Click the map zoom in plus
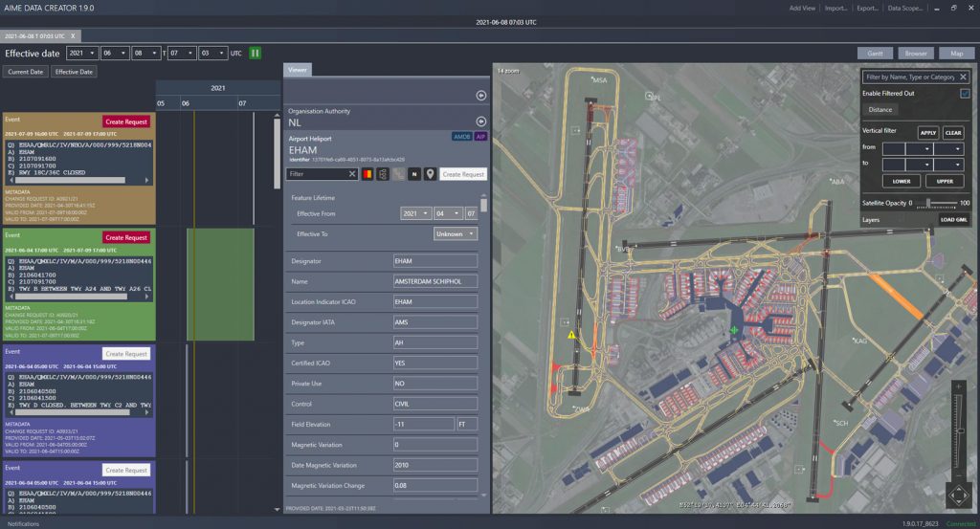Viewport: 980px width, 529px height. [959, 387]
